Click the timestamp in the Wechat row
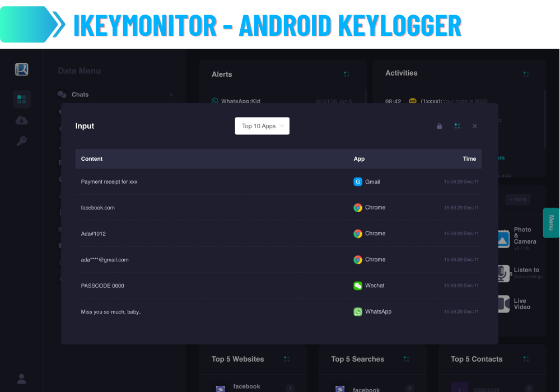This screenshot has height=392, width=560. (x=461, y=286)
